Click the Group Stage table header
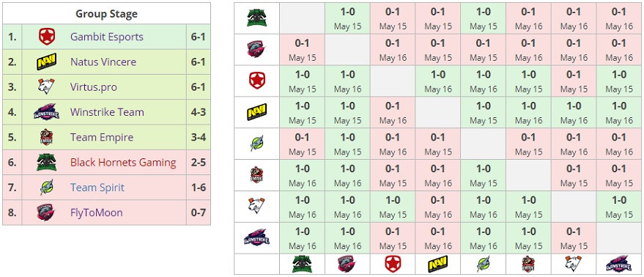This screenshot has width=644, height=277. pyautogui.click(x=106, y=14)
